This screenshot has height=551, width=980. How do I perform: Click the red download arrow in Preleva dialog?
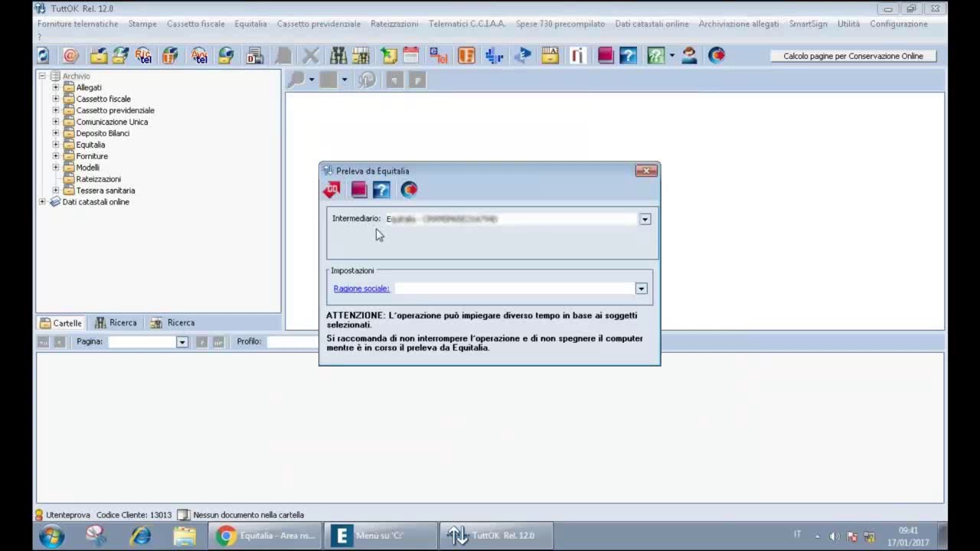(332, 190)
